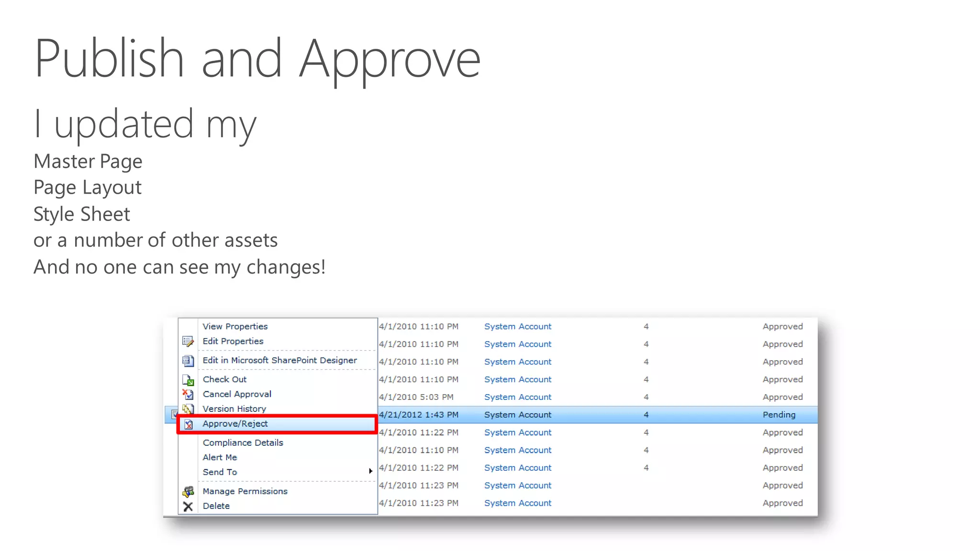Open the Send To menu item
980x551 pixels.
coord(220,472)
